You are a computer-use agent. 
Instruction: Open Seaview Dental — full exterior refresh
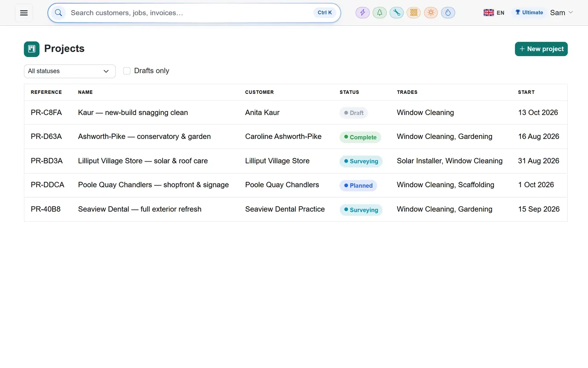[140, 209]
